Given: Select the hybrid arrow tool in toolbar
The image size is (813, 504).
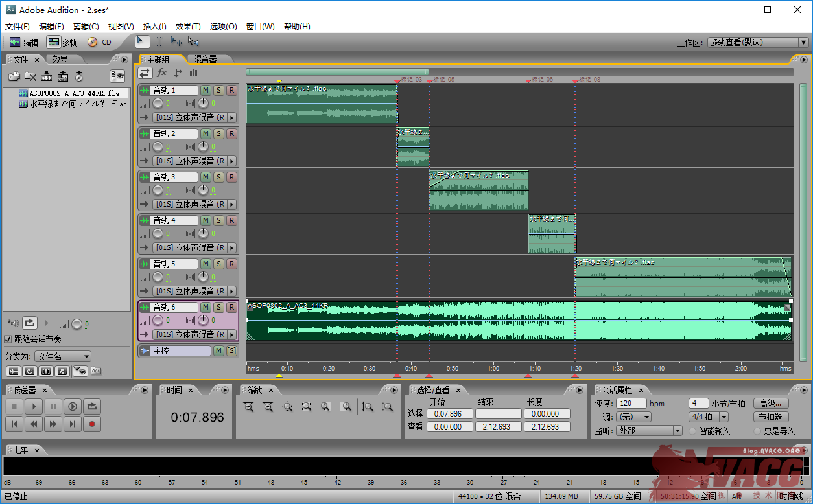Looking at the screenshot, I should tap(142, 41).
